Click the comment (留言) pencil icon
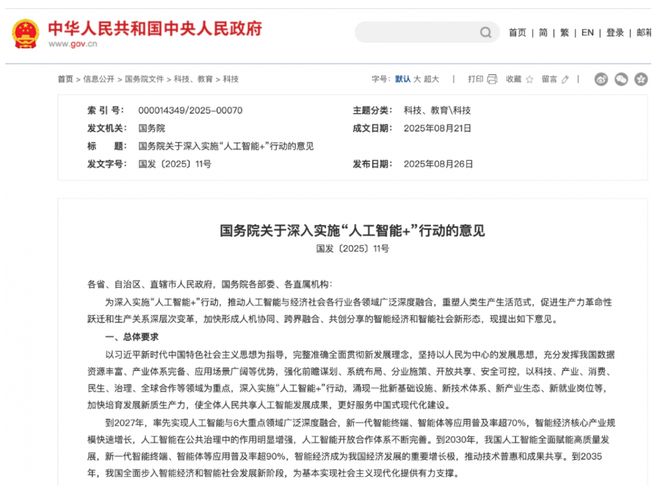This screenshot has height=490, width=660. click(566, 78)
